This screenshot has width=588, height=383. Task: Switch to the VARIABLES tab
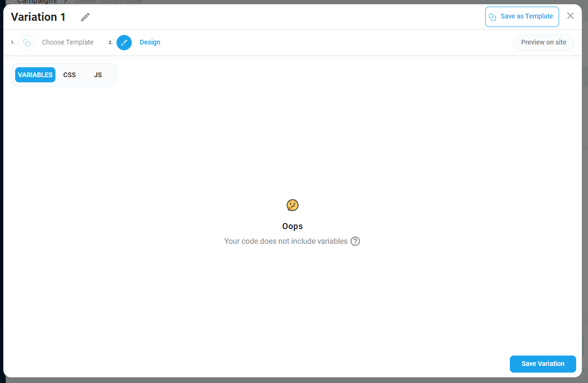[35, 75]
